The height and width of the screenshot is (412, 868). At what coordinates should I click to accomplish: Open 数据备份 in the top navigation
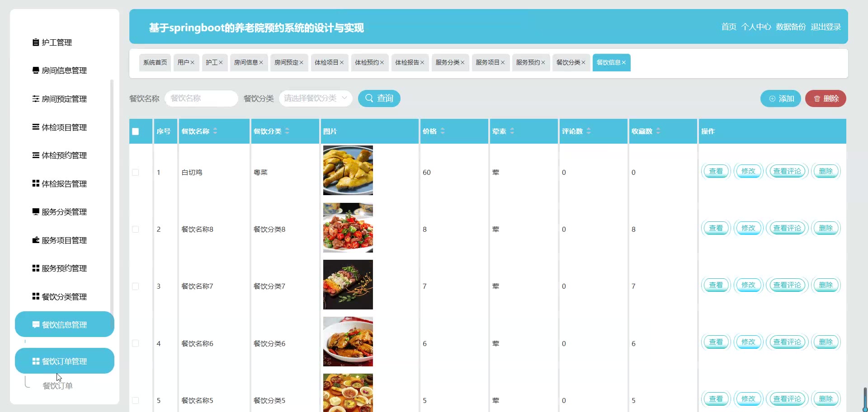click(791, 27)
